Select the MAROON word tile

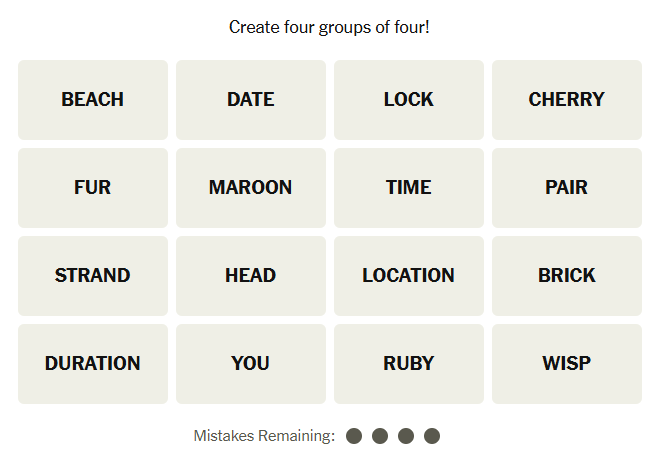251,188
